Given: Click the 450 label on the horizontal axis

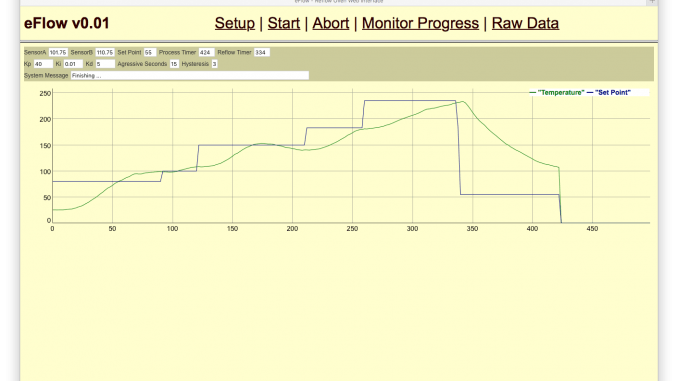Looking at the screenshot, I should pyautogui.click(x=592, y=229).
